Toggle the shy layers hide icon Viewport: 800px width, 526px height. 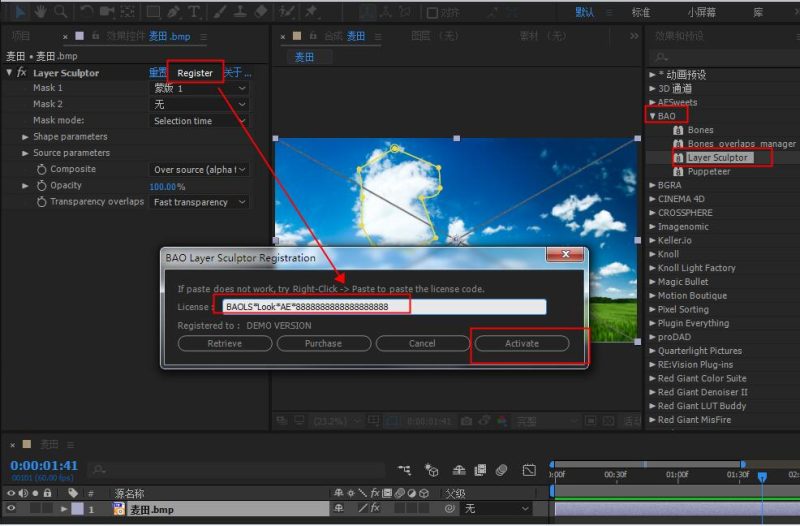point(459,470)
